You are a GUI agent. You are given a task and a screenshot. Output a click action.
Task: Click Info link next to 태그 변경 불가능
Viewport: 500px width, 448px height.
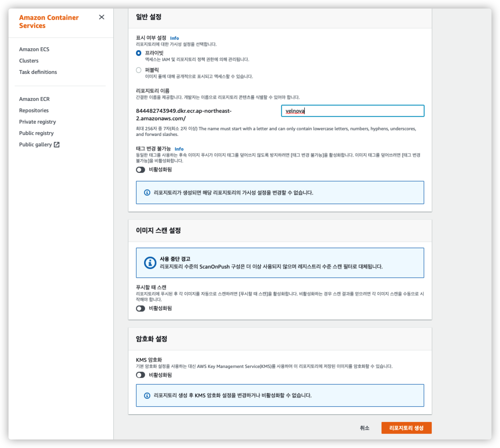tap(179, 149)
